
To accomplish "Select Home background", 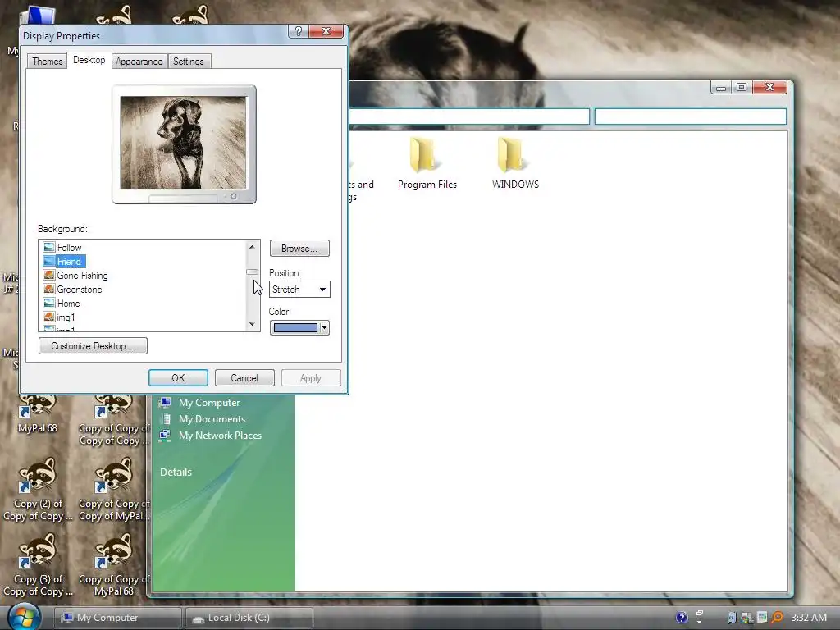I will pyautogui.click(x=69, y=304).
